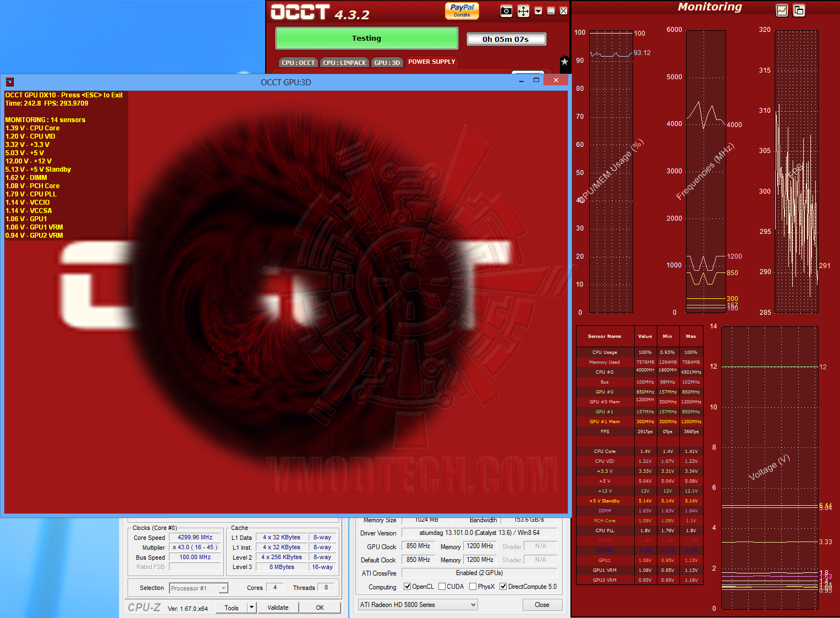
Task: Click the Cores value 4 in CPU-Z
Action: click(275, 588)
